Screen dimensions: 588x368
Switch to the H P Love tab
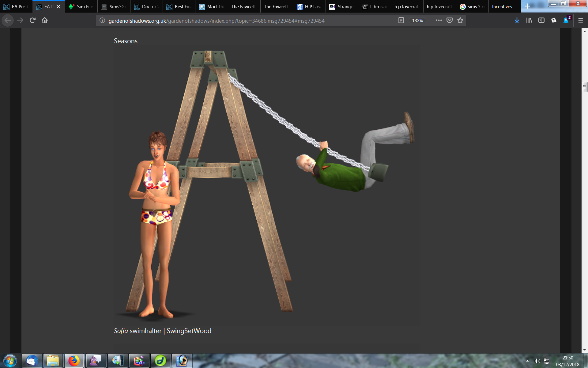[309, 6]
